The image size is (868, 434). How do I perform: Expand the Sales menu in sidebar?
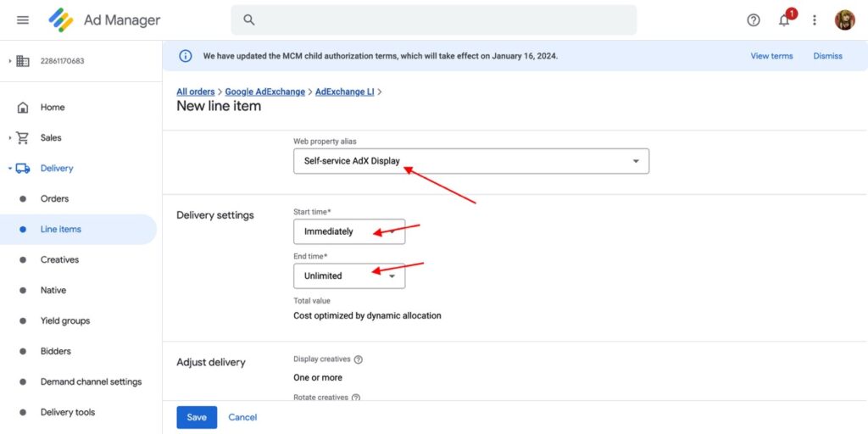coord(10,137)
